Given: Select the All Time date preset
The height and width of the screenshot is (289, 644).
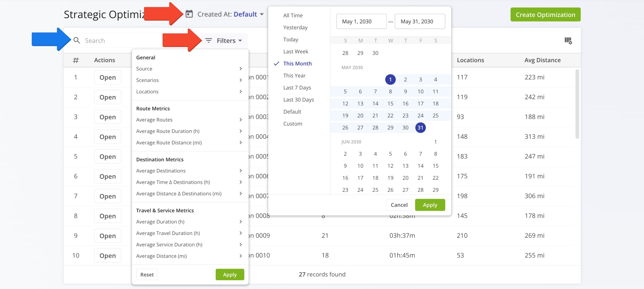Looking at the screenshot, I should point(293,15).
